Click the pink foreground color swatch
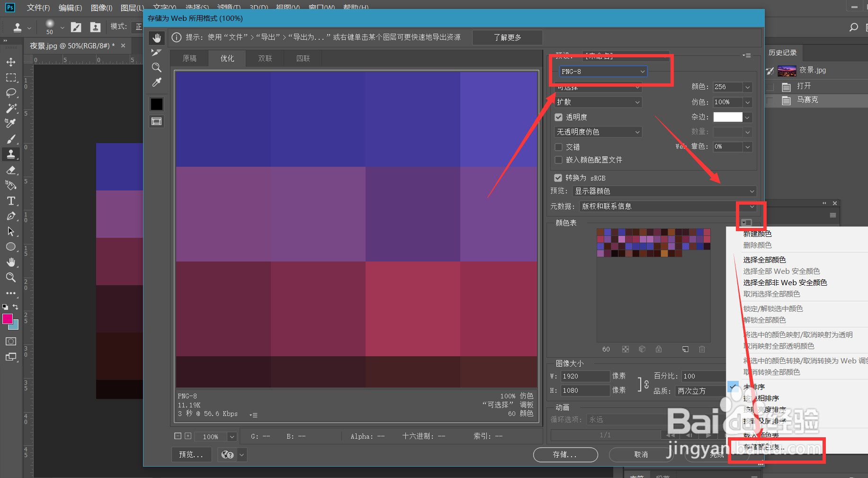This screenshot has height=478, width=868. point(8,319)
